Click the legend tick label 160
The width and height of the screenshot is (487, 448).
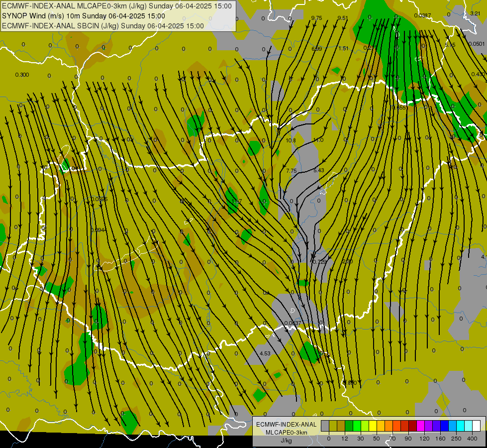coord(440,439)
